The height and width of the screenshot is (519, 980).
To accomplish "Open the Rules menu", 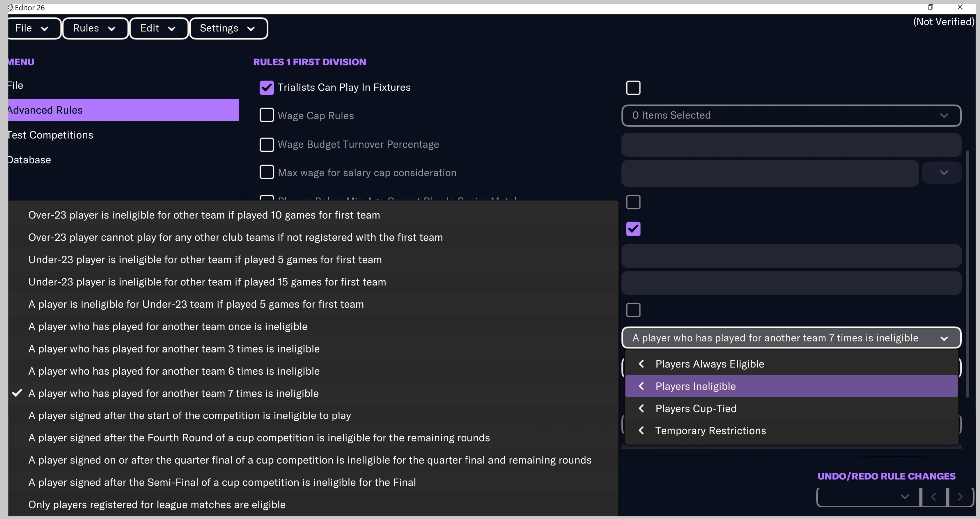I will click(x=94, y=28).
